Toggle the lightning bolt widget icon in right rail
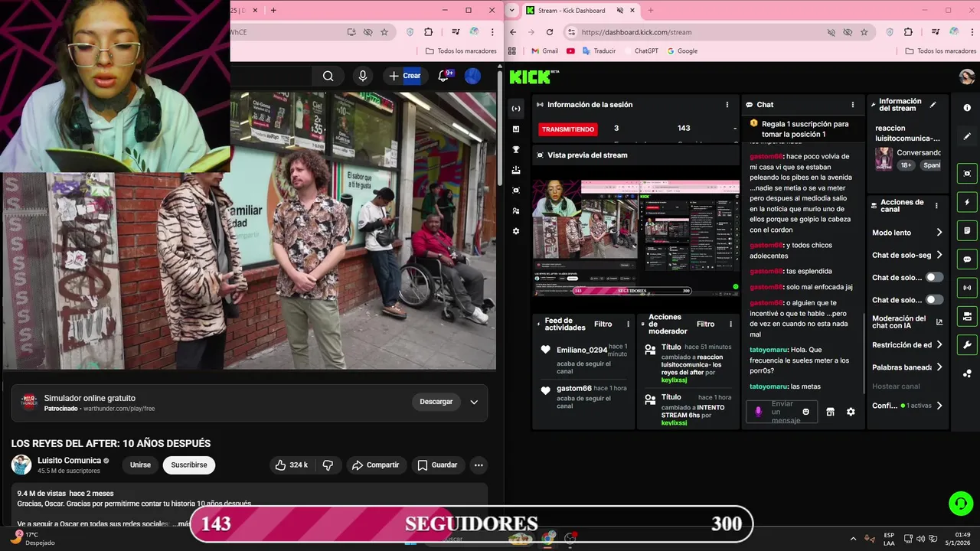 [967, 203]
